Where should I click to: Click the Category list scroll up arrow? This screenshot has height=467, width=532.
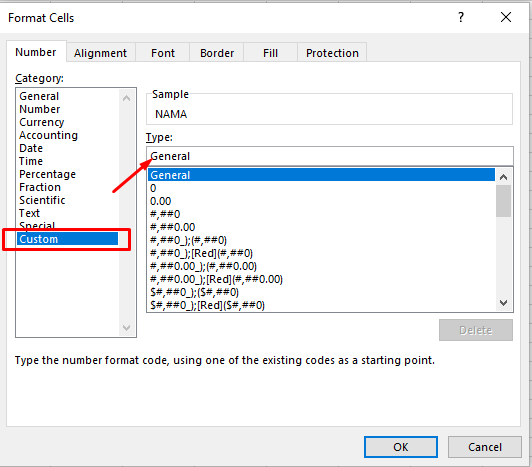pos(127,98)
